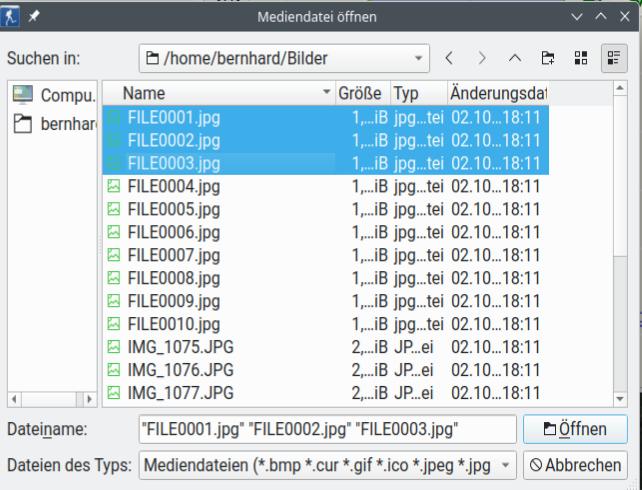Select Computer in the sidebar

53,95
